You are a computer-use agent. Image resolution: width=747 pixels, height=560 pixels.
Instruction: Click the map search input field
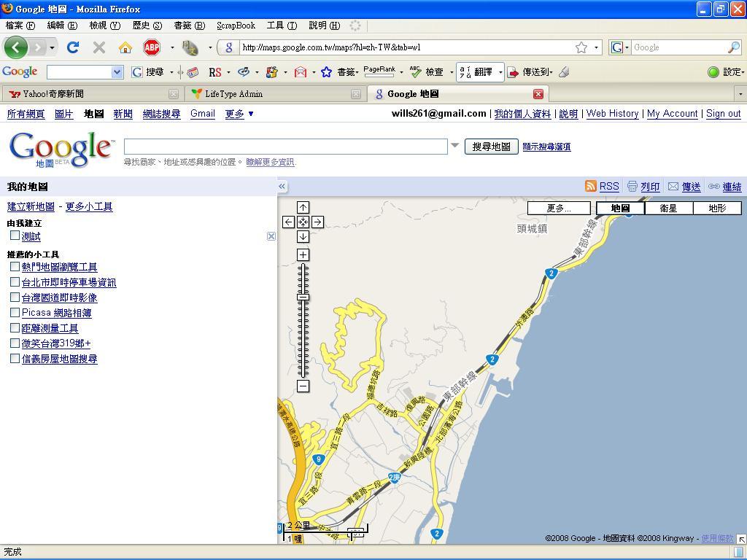click(286, 147)
